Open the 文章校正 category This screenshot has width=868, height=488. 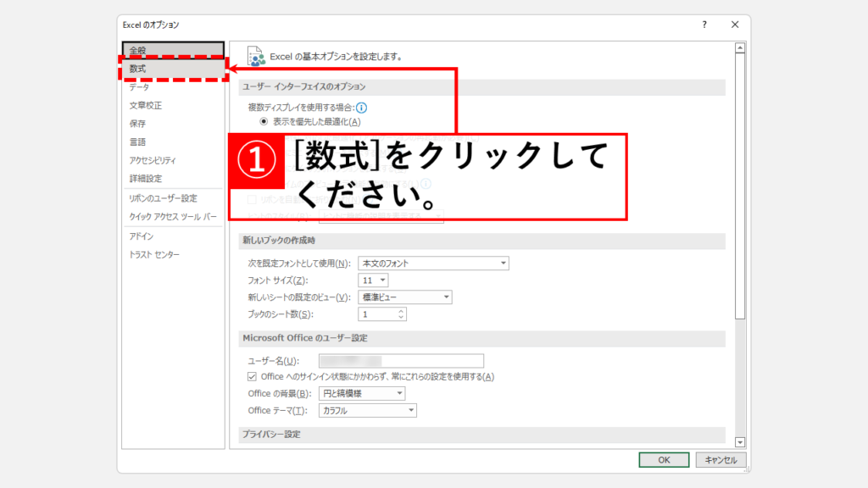click(145, 106)
